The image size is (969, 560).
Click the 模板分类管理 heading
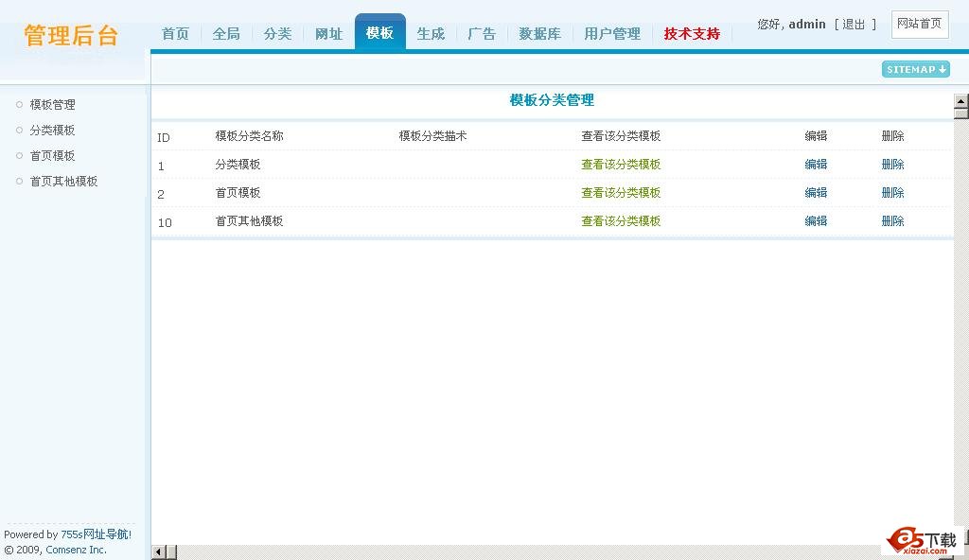coord(552,100)
